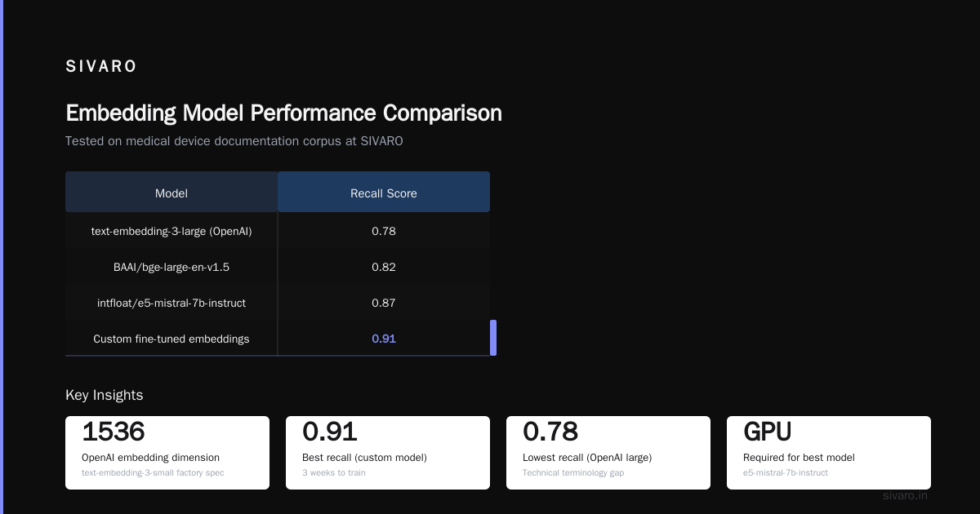Select the Model column header
Viewport: 980px width, 514px height.
[171, 193]
